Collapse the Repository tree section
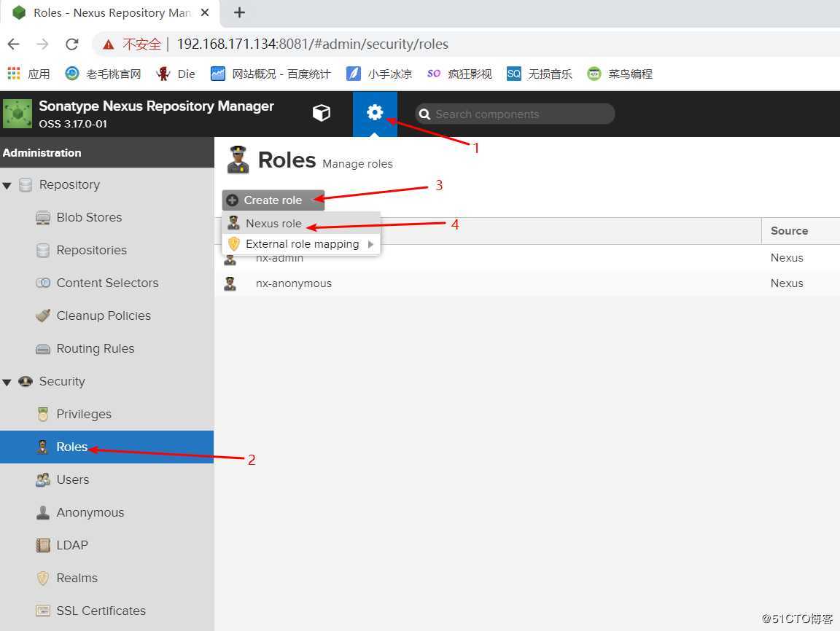 (x=7, y=186)
